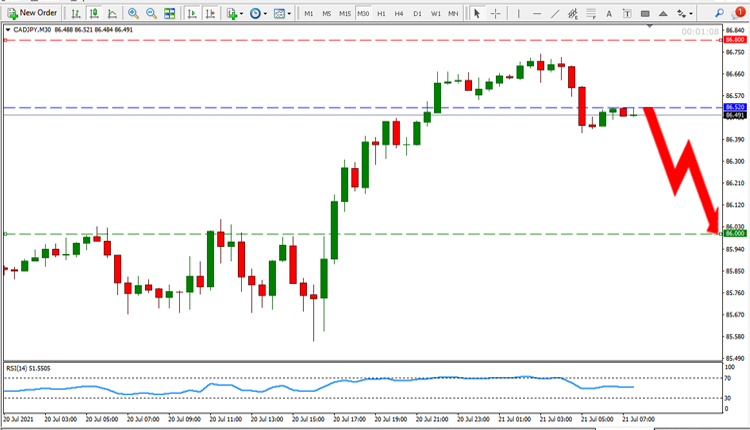The image size is (750, 430).
Task: Click the current price 86.491 label
Action: click(735, 115)
